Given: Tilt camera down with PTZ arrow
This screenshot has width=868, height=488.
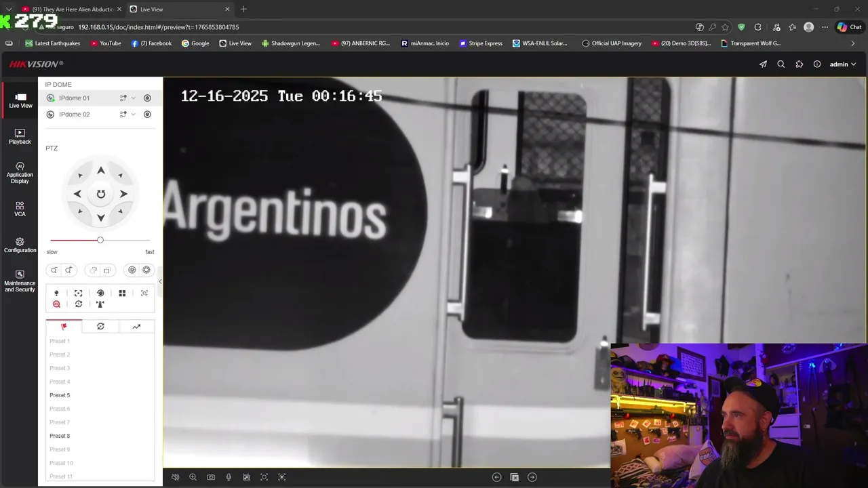Looking at the screenshot, I should (x=100, y=218).
